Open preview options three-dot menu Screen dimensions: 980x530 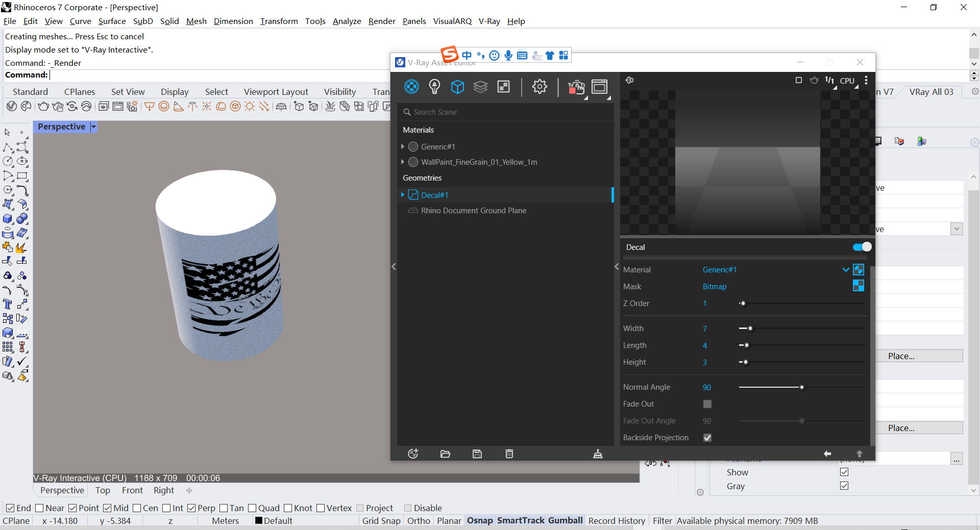pyautogui.click(x=866, y=81)
